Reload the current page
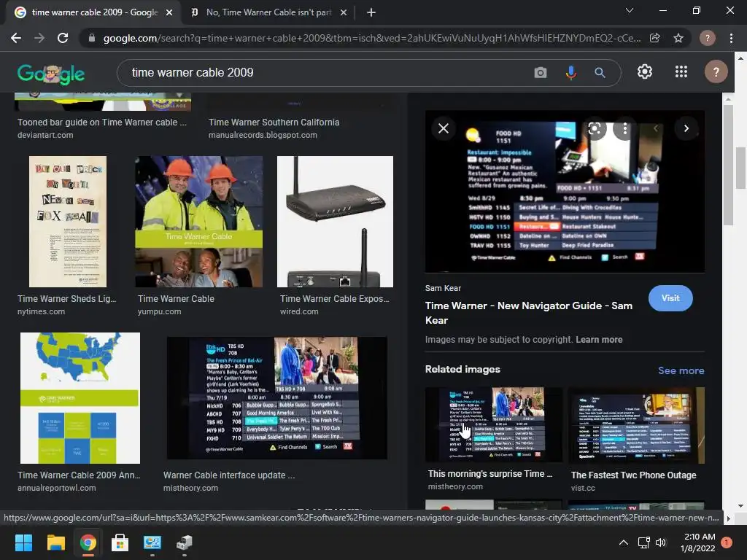The image size is (747, 560). coord(63,38)
